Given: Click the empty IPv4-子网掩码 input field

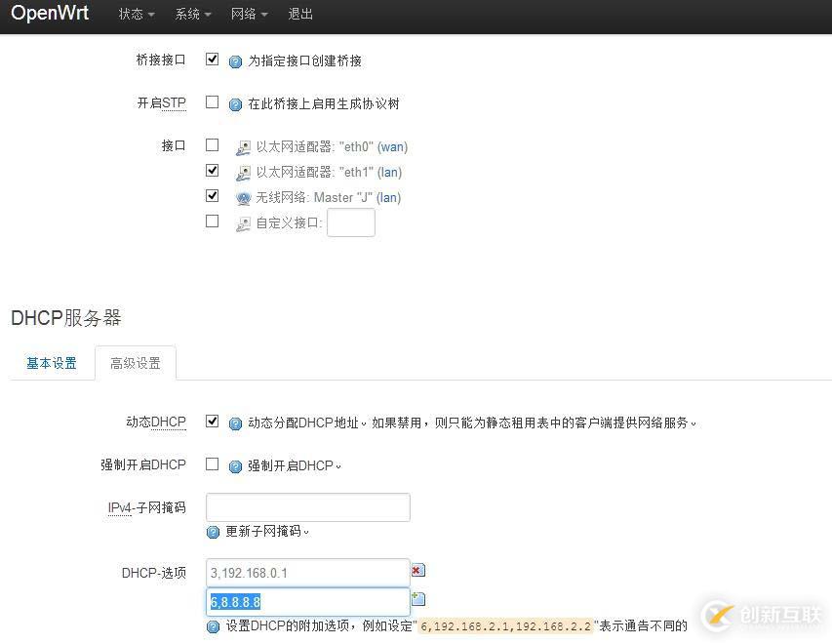Looking at the screenshot, I should pos(307,506).
